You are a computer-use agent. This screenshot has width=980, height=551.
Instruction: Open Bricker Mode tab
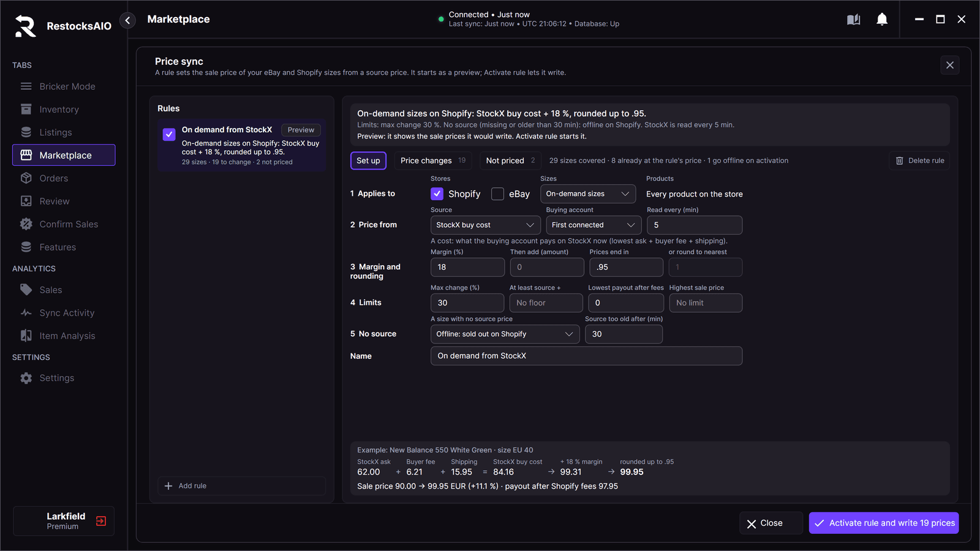[64, 86]
